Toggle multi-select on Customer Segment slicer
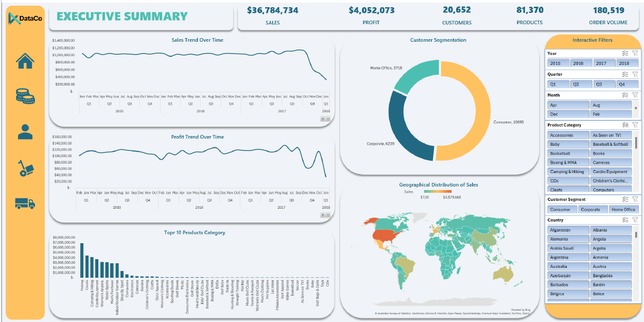Image resolution: width=644 pixels, height=322 pixels. click(x=625, y=199)
